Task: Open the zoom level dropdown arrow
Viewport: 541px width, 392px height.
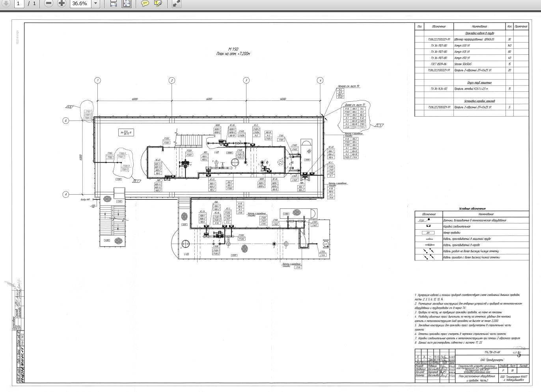Action: 95,3
